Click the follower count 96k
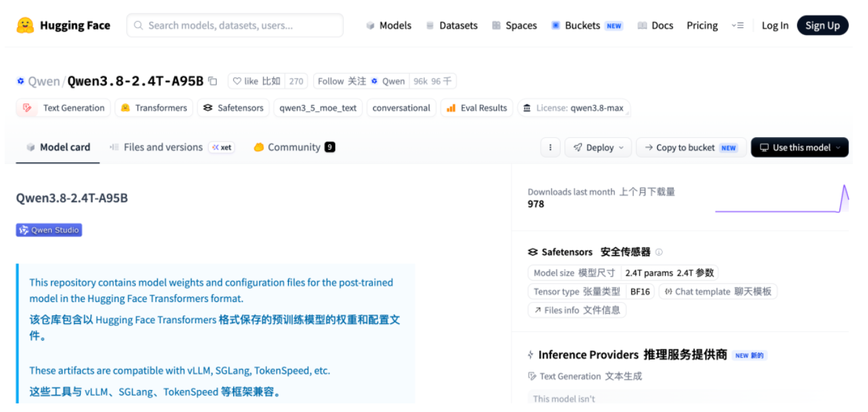This screenshot has height=412, width=868. click(x=433, y=81)
